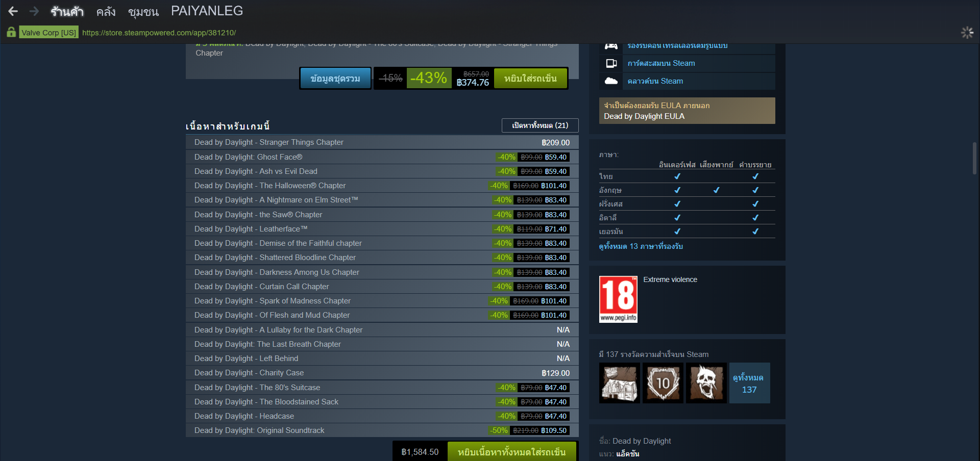Open the wooden cabin achievement thumbnail

coord(620,383)
